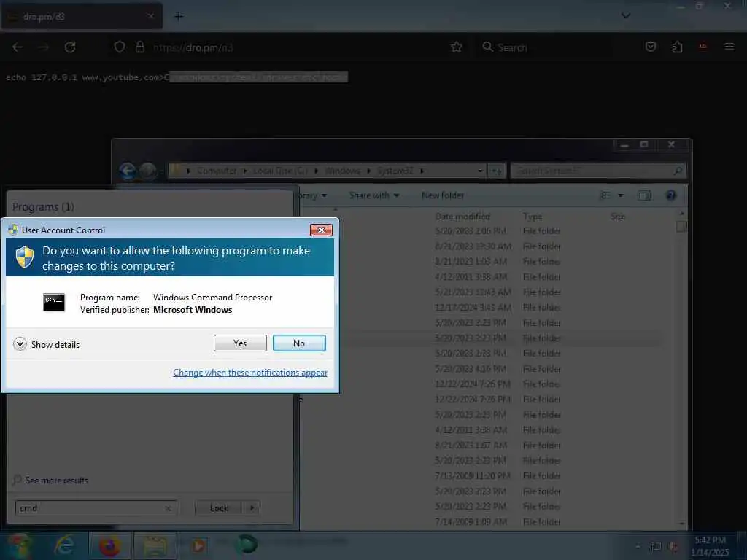
Task: Open the Pocket save icon in Firefox
Action: (x=650, y=47)
